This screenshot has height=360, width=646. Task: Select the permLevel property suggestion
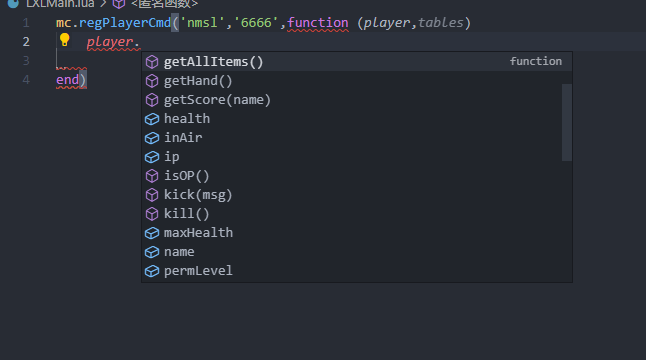click(357, 271)
